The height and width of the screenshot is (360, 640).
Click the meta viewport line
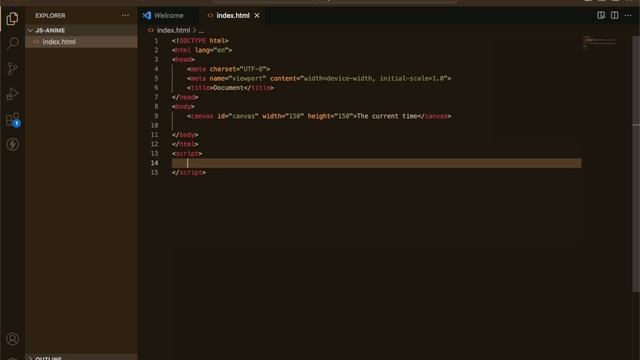[x=319, y=78]
